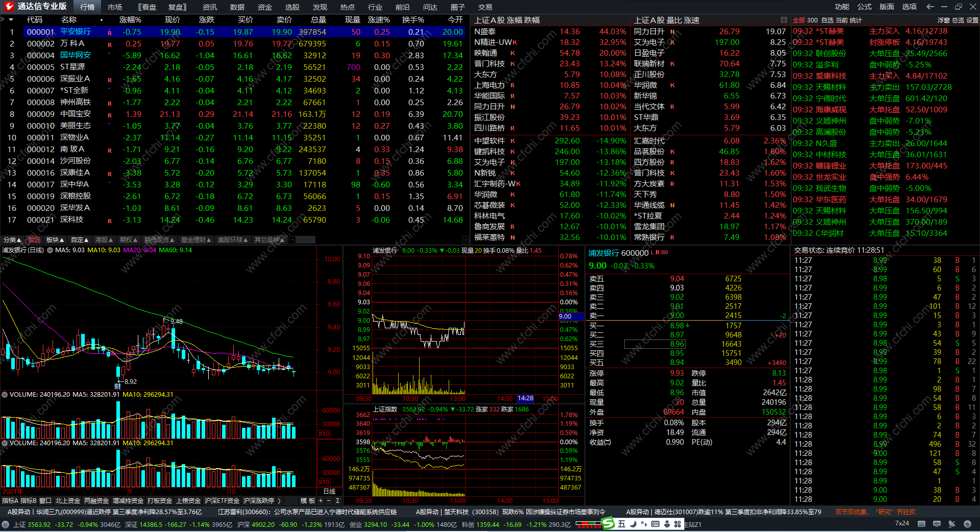Viewport: 980px width, 532px height.
Task: Click the monitor chart icon in status bar
Action: (x=937, y=524)
